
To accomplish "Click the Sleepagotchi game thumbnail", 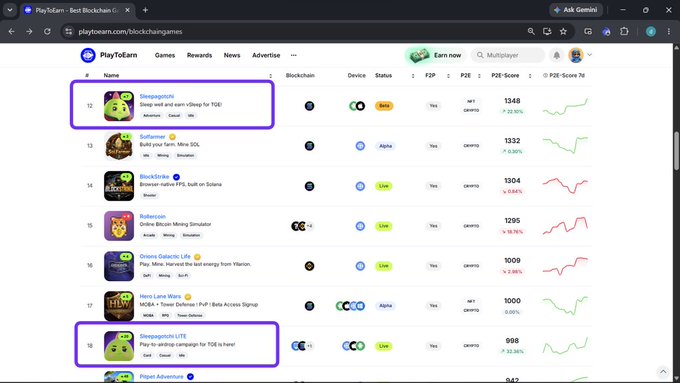I will tap(119, 106).
